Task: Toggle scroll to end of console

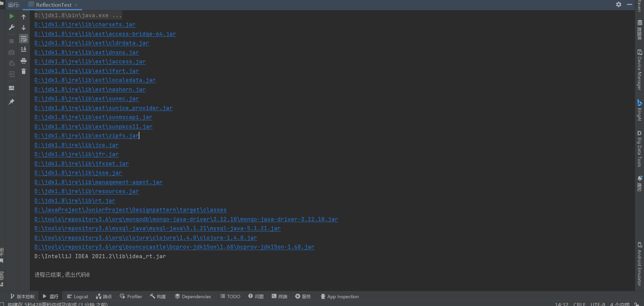Action: (x=24, y=50)
